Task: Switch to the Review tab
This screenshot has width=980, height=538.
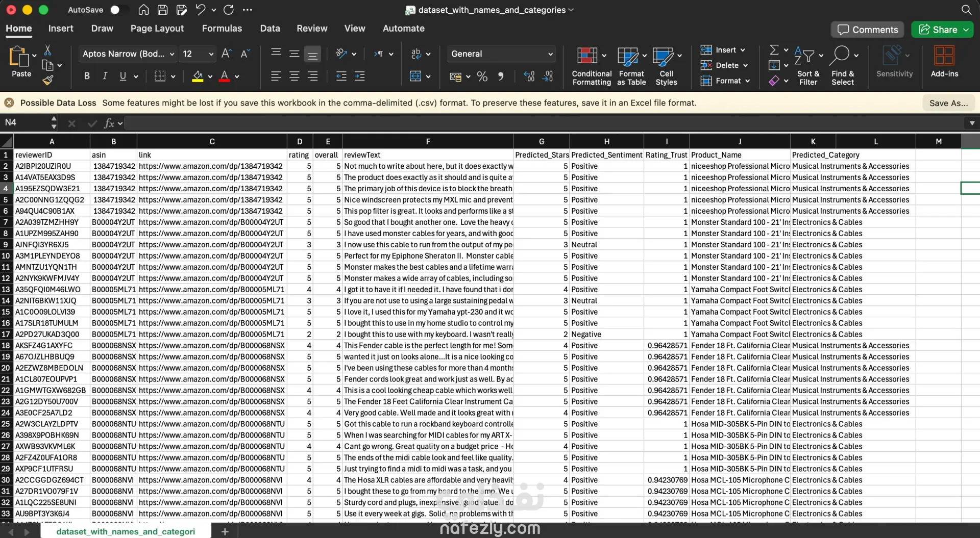Action: [x=312, y=29]
